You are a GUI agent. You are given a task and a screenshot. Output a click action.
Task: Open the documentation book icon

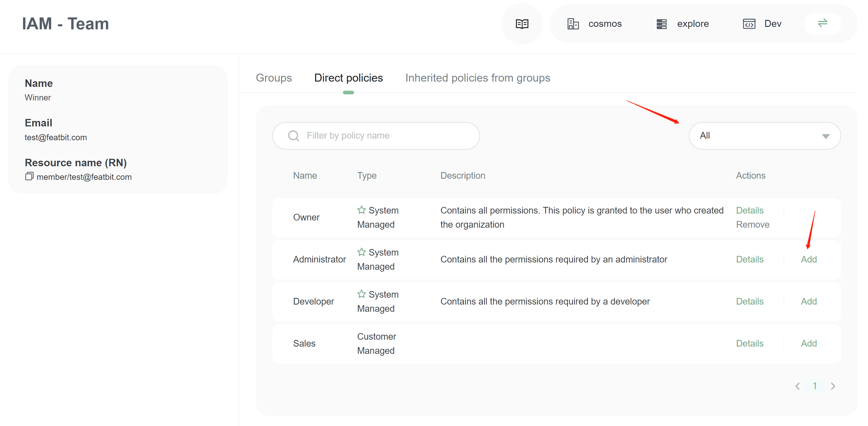(522, 24)
